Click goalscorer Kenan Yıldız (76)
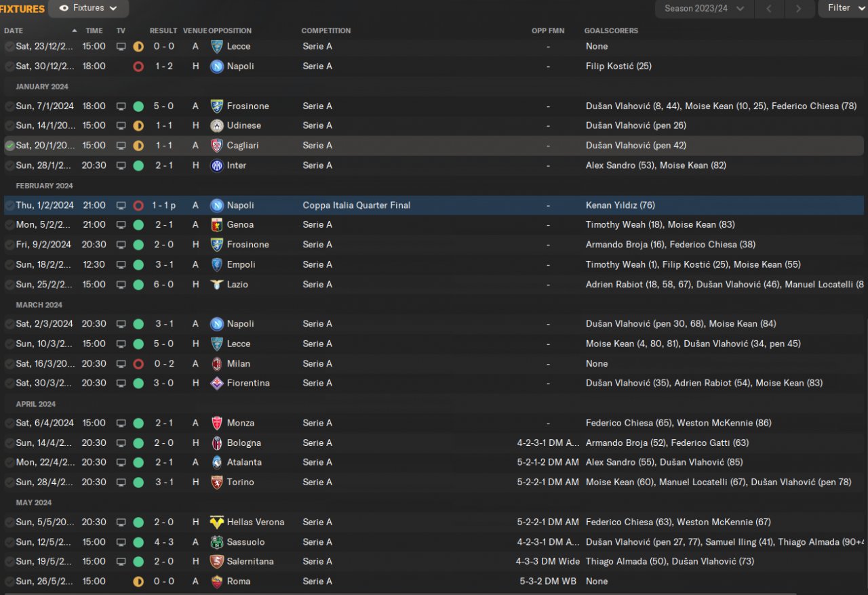The image size is (868, 595). (620, 205)
